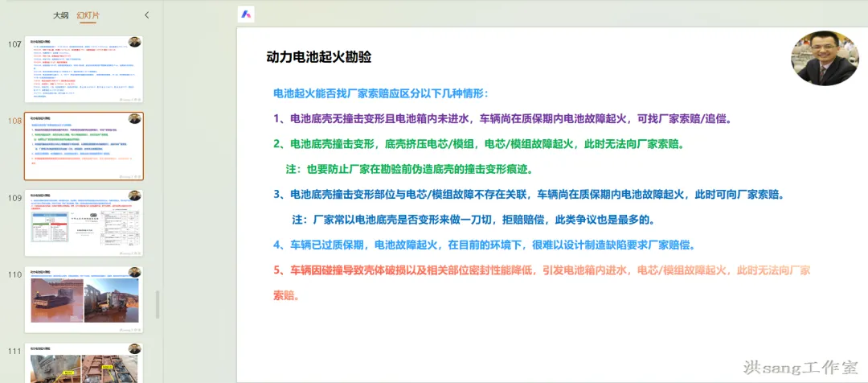Collapse the slide panel with the chevron arrow

click(x=147, y=15)
